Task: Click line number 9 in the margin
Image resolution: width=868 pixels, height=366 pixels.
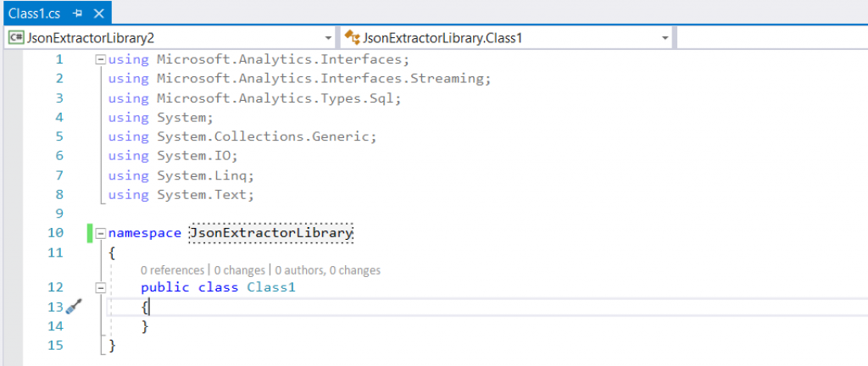Action: pos(58,213)
